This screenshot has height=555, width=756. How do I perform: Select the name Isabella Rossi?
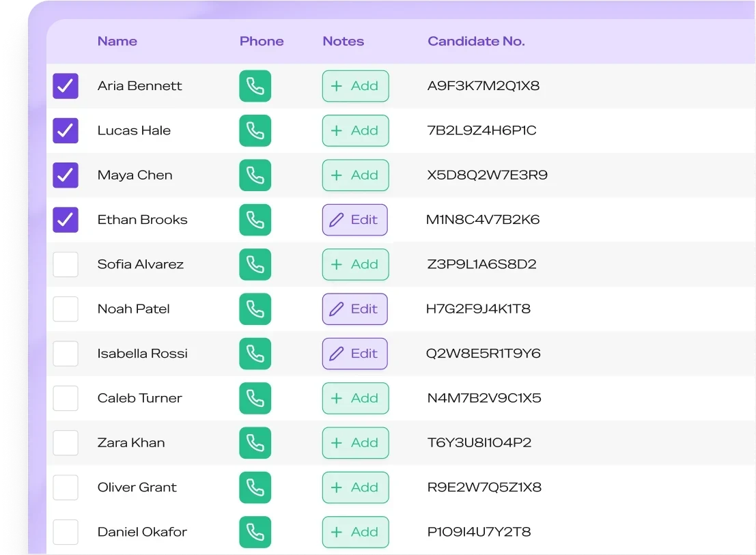pyautogui.click(x=142, y=354)
